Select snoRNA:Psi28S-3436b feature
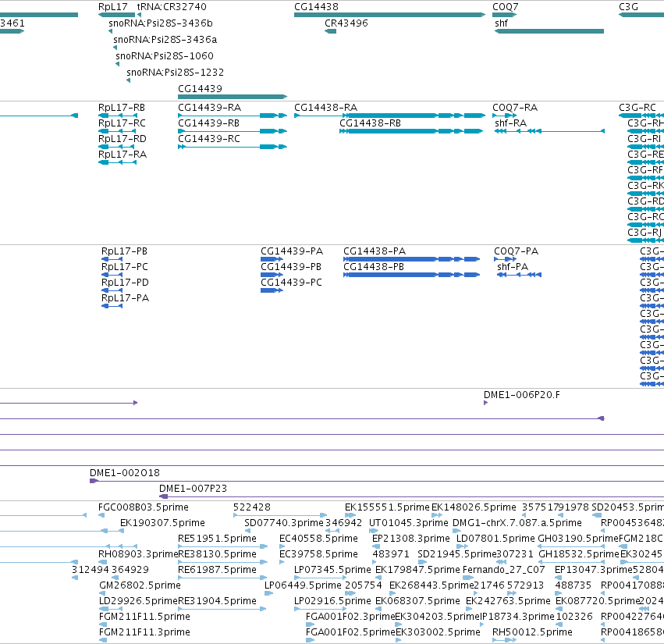 [111, 31]
